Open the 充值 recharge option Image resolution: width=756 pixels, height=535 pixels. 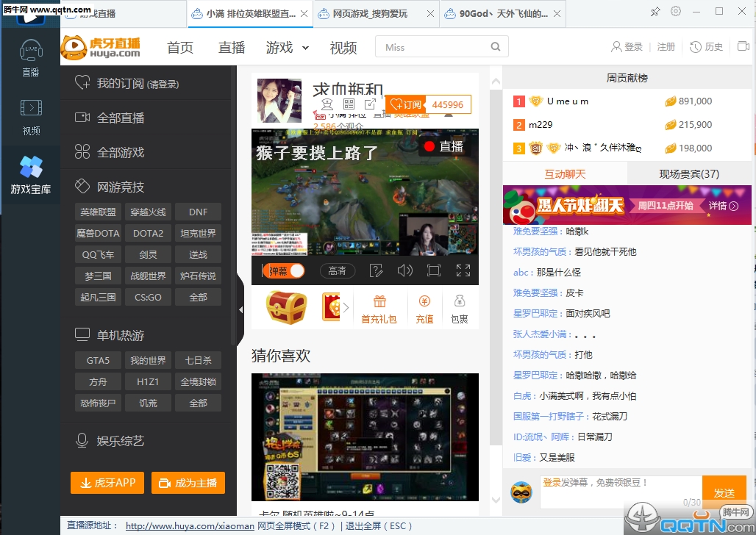424,309
